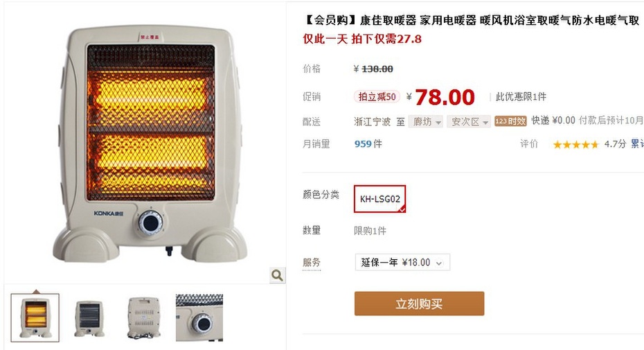
Task: Click the 78.00 promotional price
Action: tap(445, 98)
